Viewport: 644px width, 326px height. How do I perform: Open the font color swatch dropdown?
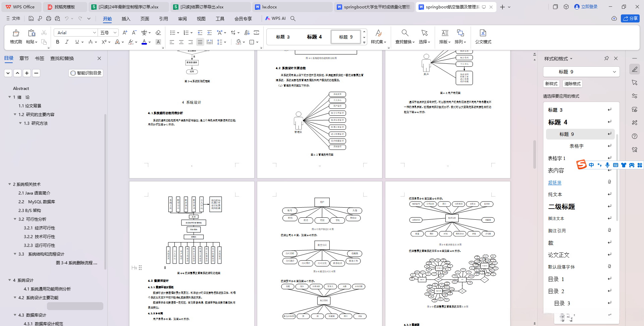[x=150, y=42]
